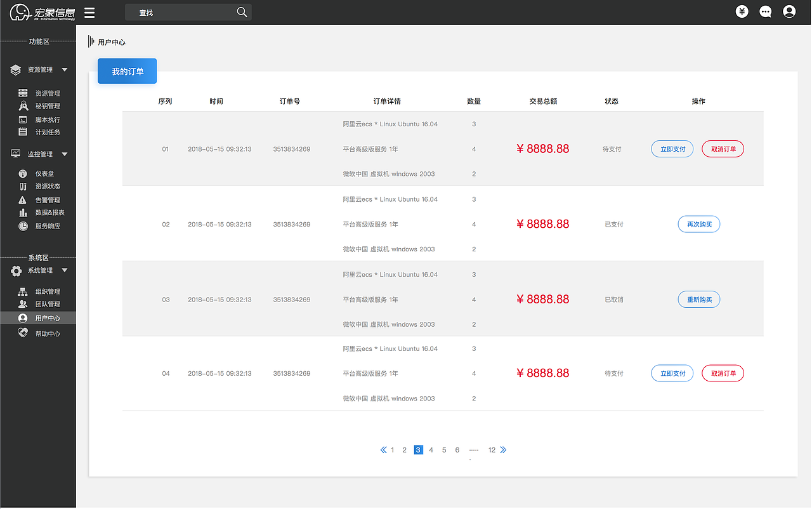Screen dimensions: 812x509
Task: Click the 订单号 column header
Action: pyautogui.click(x=290, y=102)
